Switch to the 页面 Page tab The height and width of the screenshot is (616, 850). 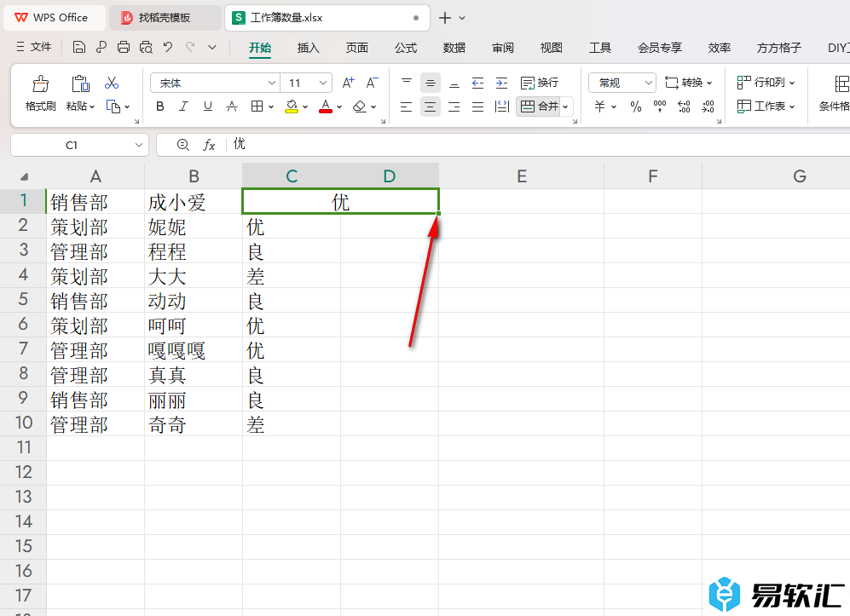pos(356,48)
